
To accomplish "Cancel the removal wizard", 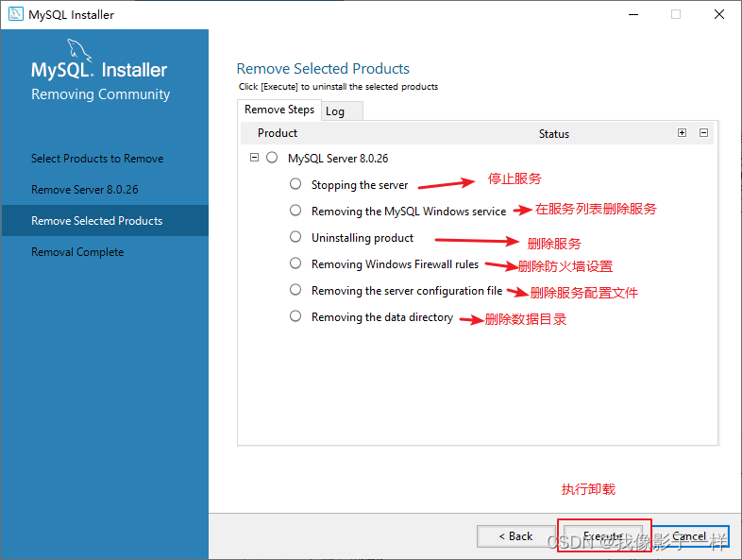I will click(689, 536).
